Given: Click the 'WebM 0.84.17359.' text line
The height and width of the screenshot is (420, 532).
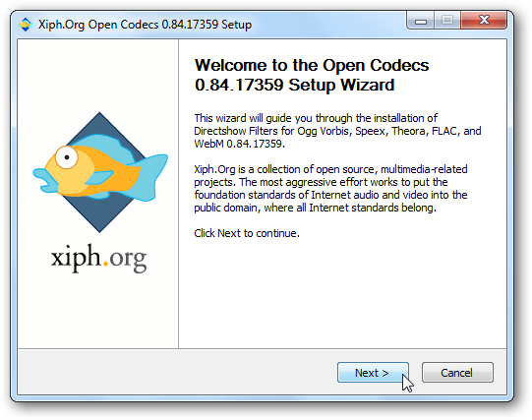Looking at the screenshot, I should tap(239, 144).
